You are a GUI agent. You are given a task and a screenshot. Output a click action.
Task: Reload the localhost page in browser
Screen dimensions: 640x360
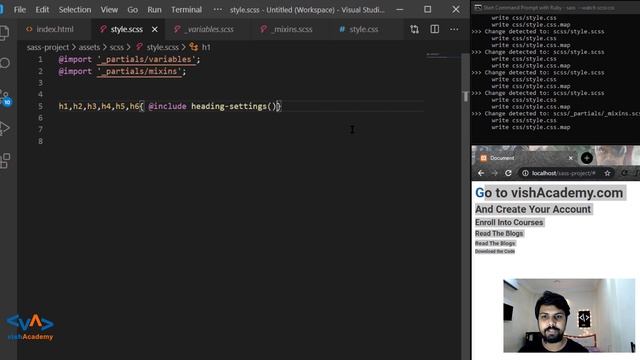click(508, 173)
